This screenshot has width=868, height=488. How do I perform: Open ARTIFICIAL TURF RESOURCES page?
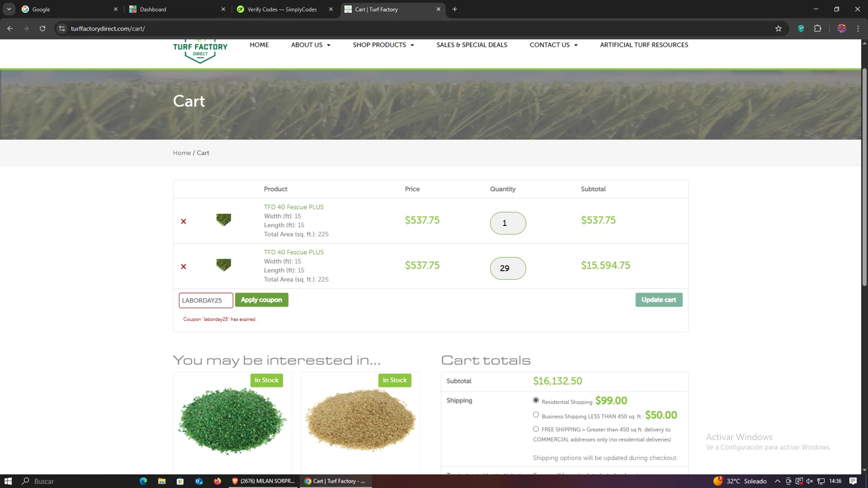pyautogui.click(x=644, y=45)
